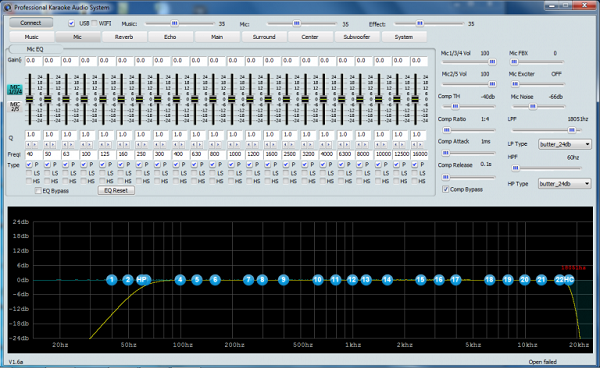Select EQ node 9 on the graph

coord(283,280)
